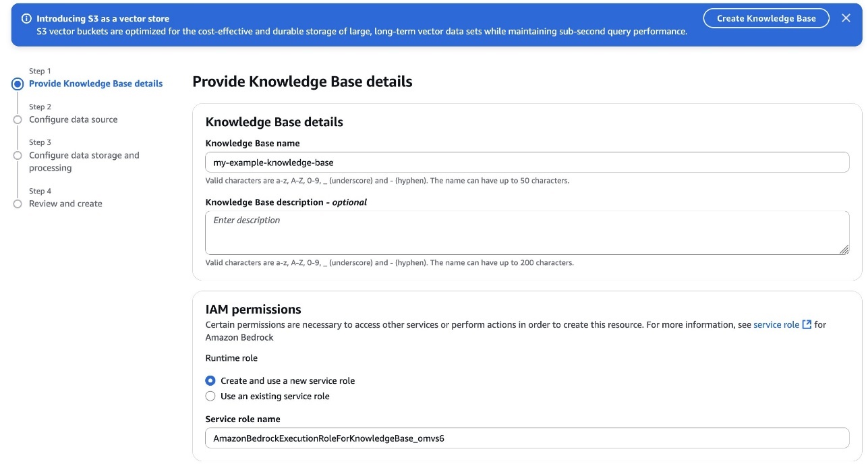
Task: Navigate to Review and create step
Action: tap(65, 204)
